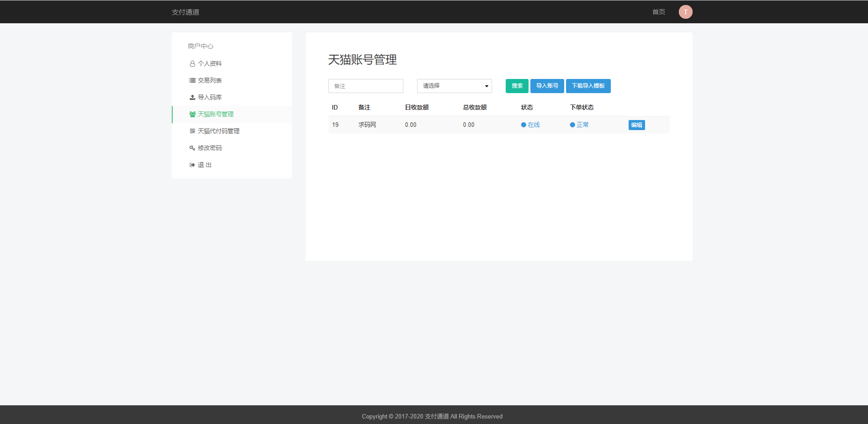
Task: Open the 导入码库 page
Action: [232, 97]
